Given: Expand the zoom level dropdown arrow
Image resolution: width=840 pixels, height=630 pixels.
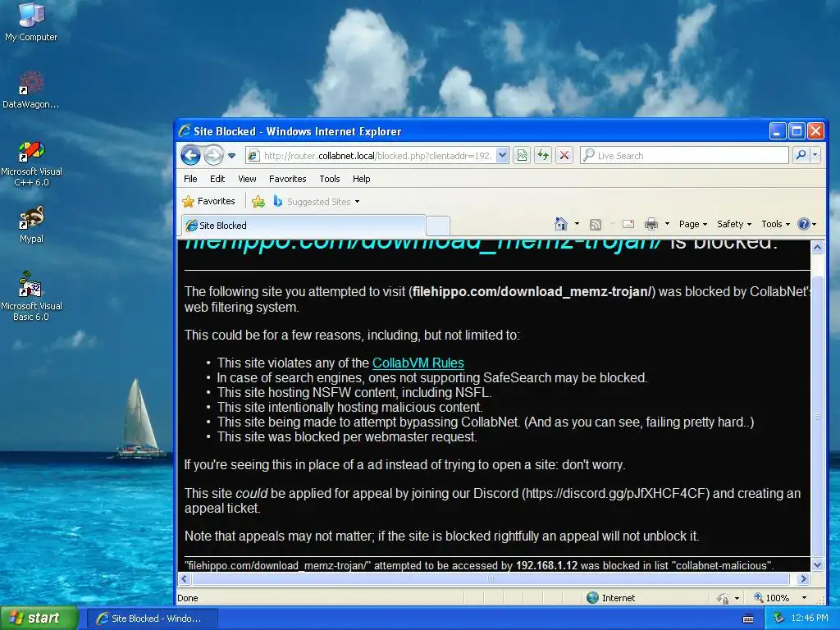Looking at the screenshot, I should [804, 598].
